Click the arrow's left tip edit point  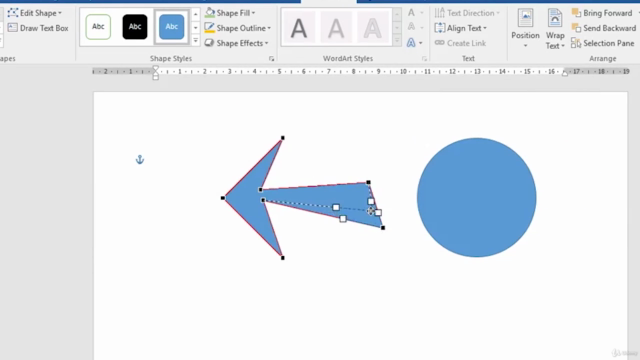223,198
